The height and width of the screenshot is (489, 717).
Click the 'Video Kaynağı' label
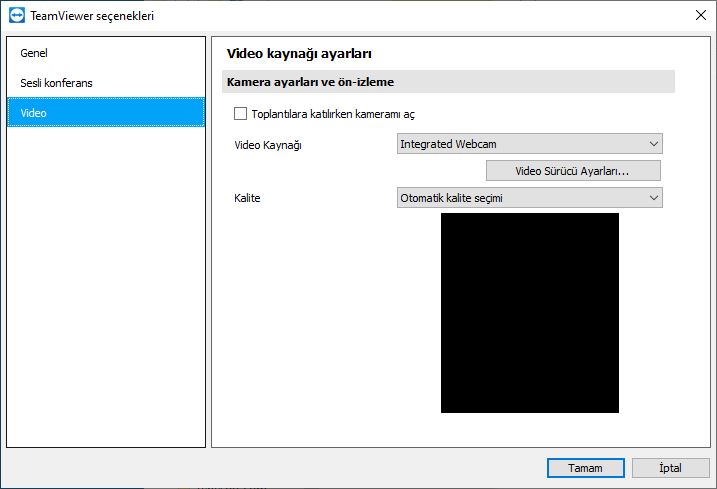click(268, 145)
